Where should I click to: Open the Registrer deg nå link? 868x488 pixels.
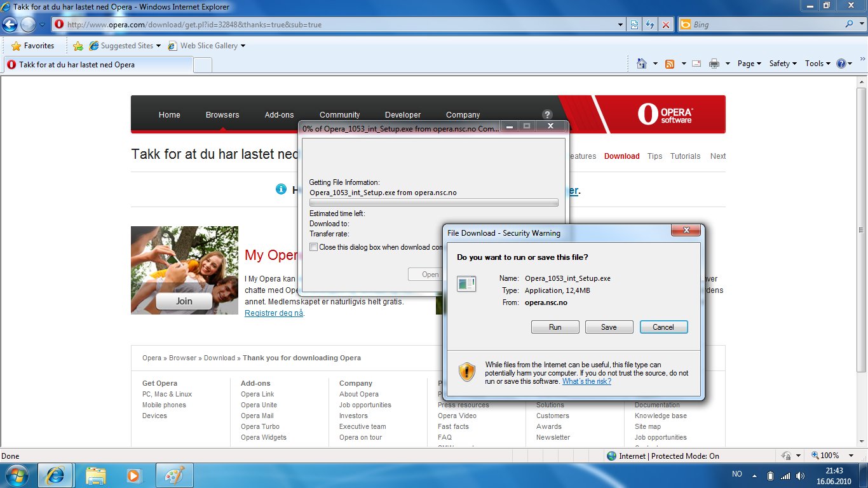pyautogui.click(x=274, y=313)
